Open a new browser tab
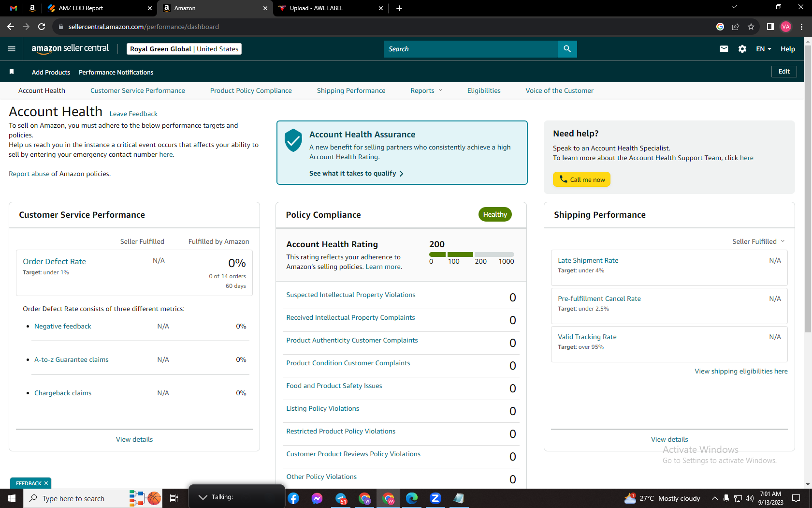The width and height of the screenshot is (812, 508). point(399,8)
